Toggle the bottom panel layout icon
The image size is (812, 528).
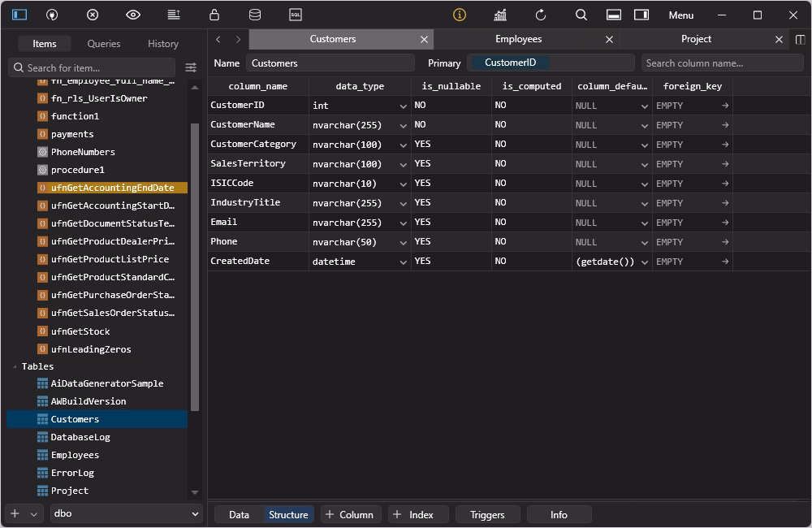pyautogui.click(x=614, y=15)
